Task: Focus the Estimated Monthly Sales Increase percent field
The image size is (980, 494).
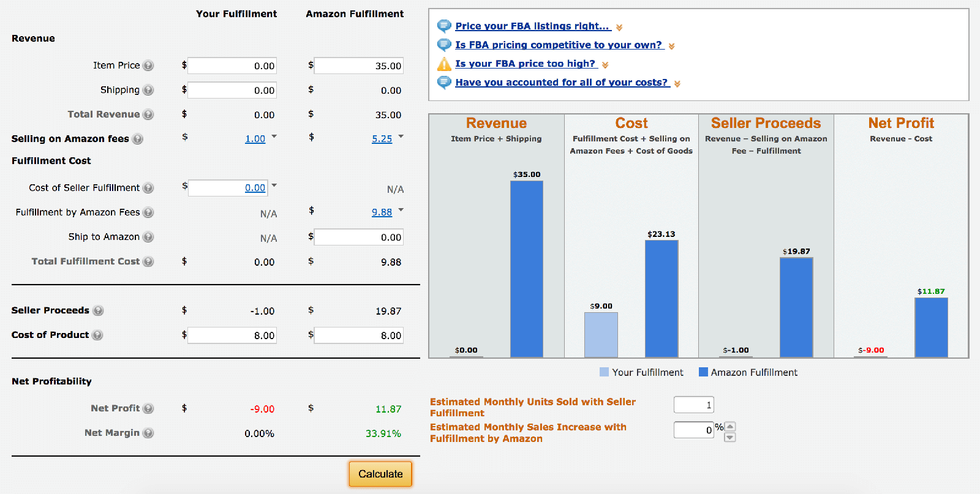Action: pos(694,430)
